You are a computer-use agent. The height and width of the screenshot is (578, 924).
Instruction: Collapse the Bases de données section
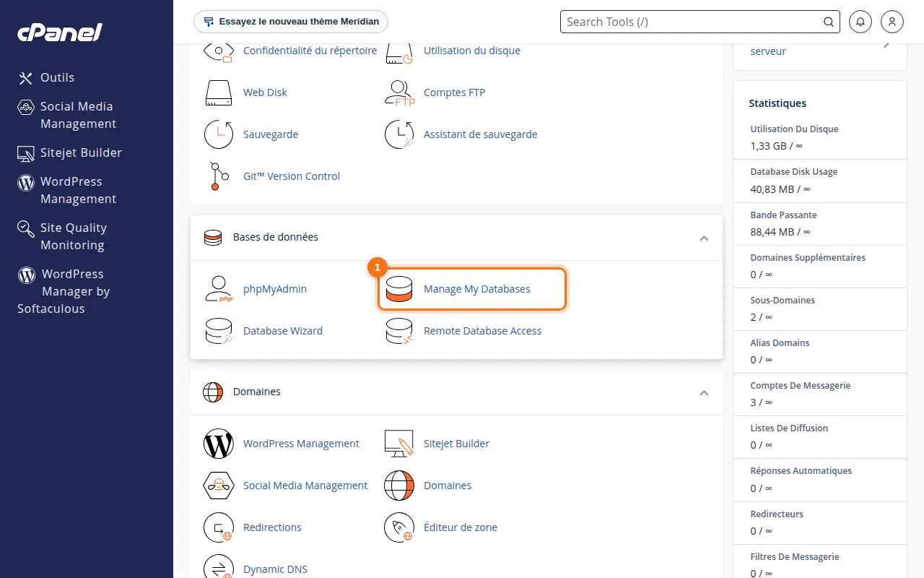pos(704,238)
